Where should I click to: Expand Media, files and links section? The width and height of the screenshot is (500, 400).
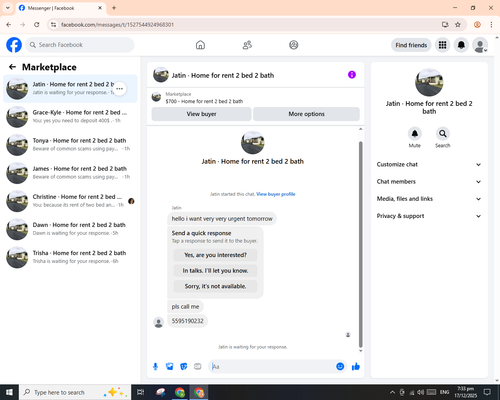click(429, 199)
